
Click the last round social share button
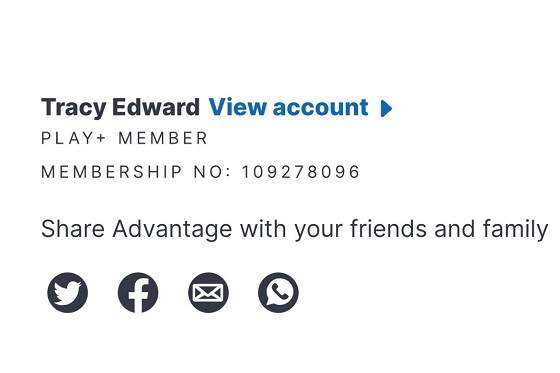point(278,293)
